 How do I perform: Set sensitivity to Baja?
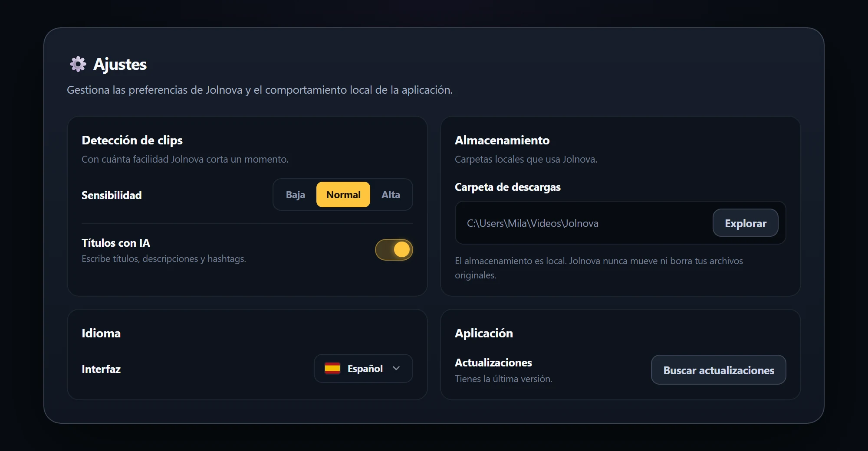296,195
